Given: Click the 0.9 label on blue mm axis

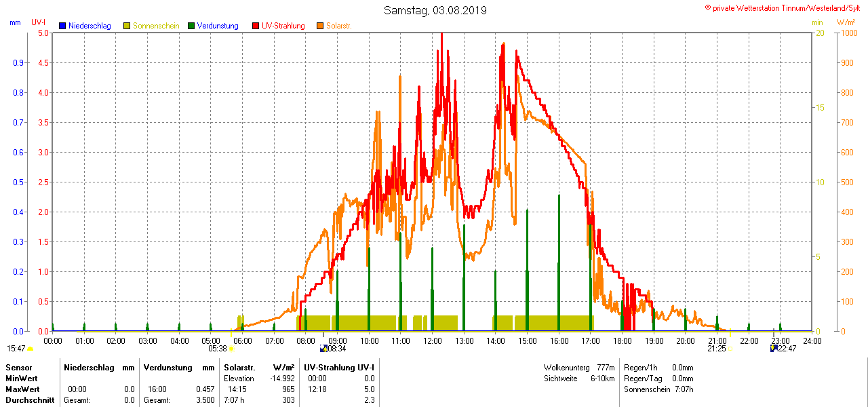Looking at the screenshot, I should coord(18,62).
